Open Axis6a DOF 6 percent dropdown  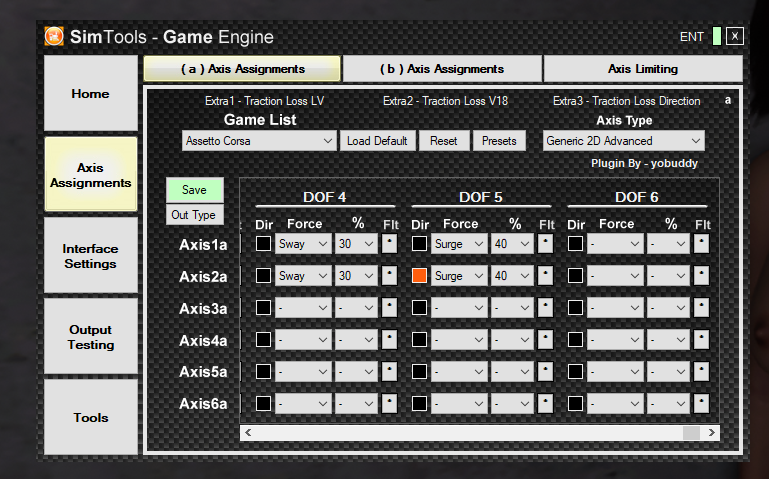668,403
